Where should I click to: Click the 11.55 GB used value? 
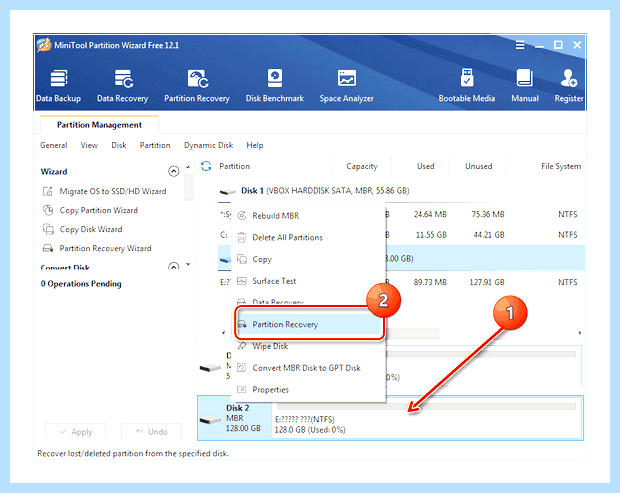coord(431,235)
